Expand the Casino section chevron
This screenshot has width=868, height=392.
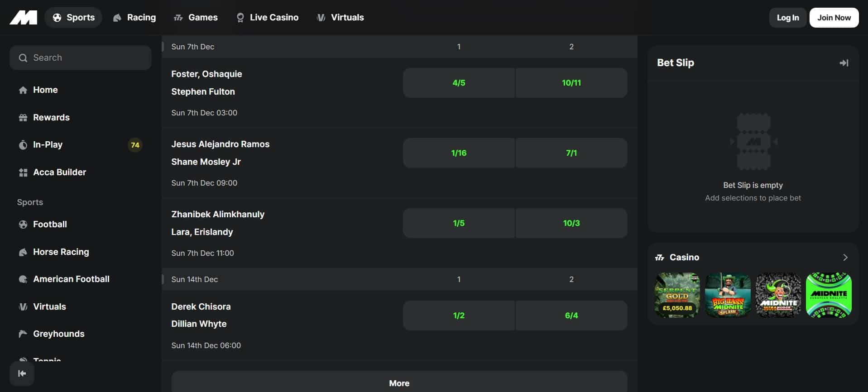(x=845, y=258)
